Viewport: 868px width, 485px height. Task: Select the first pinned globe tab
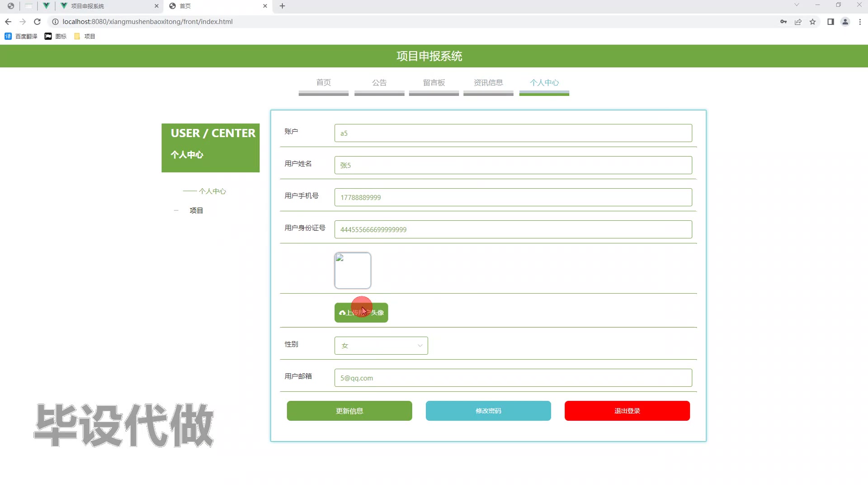[11, 6]
